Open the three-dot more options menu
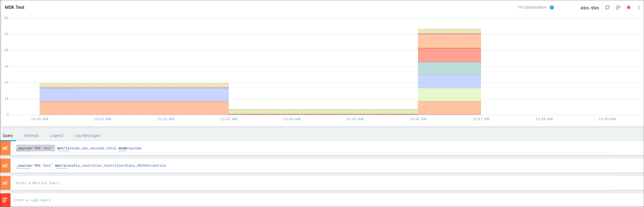Viewport: 644px width, 207px height. (639, 7)
